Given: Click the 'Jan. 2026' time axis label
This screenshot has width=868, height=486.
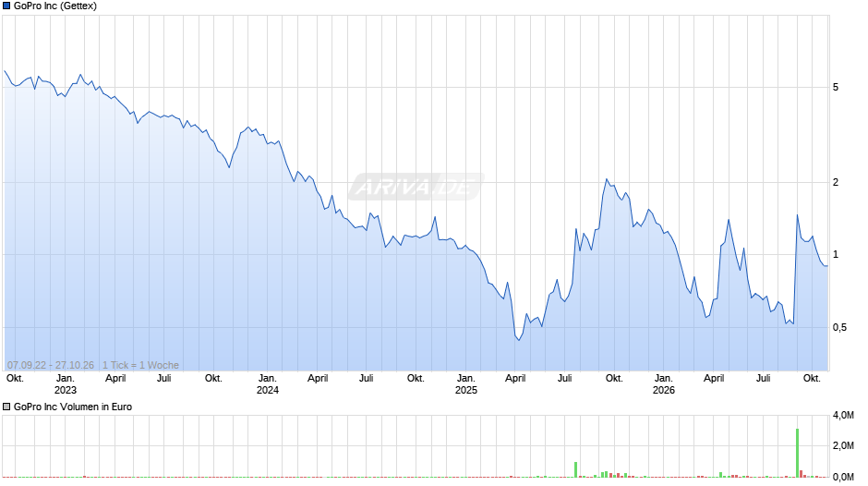Looking at the screenshot, I should click(664, 384).
